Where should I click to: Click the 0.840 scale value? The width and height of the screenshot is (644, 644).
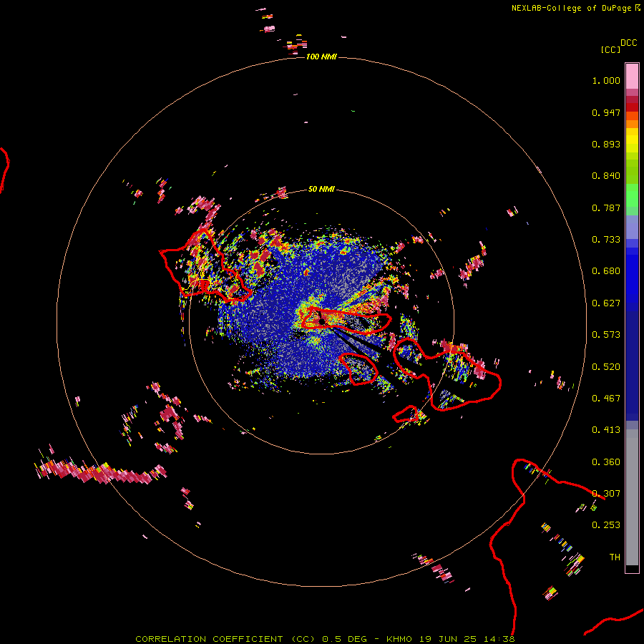606,176
